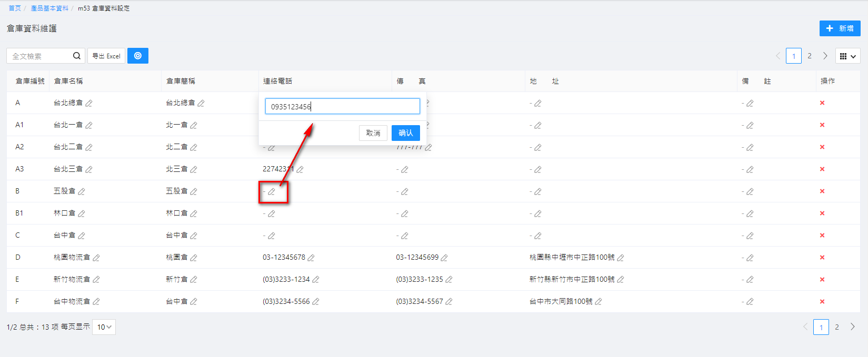Click the phone number input field
The image size is (868, 357).
pyautogui.click(x=342, y=106)
